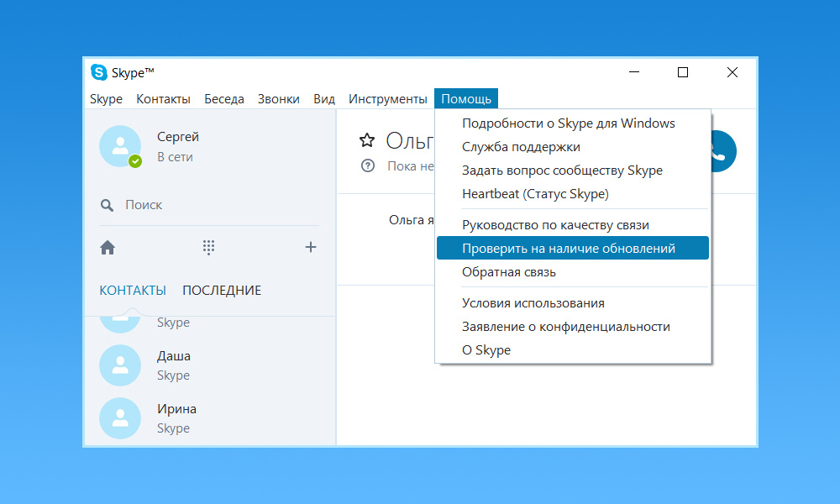
Task: Click the search magnifier icon
Action: (x=108, y=205)
